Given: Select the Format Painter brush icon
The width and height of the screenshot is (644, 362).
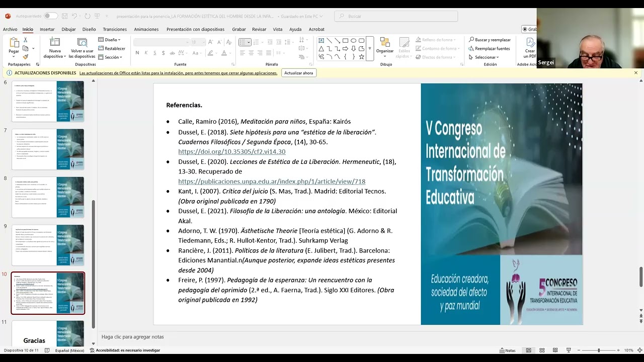Looking at the screenshot, I should [x=26, y=57].
